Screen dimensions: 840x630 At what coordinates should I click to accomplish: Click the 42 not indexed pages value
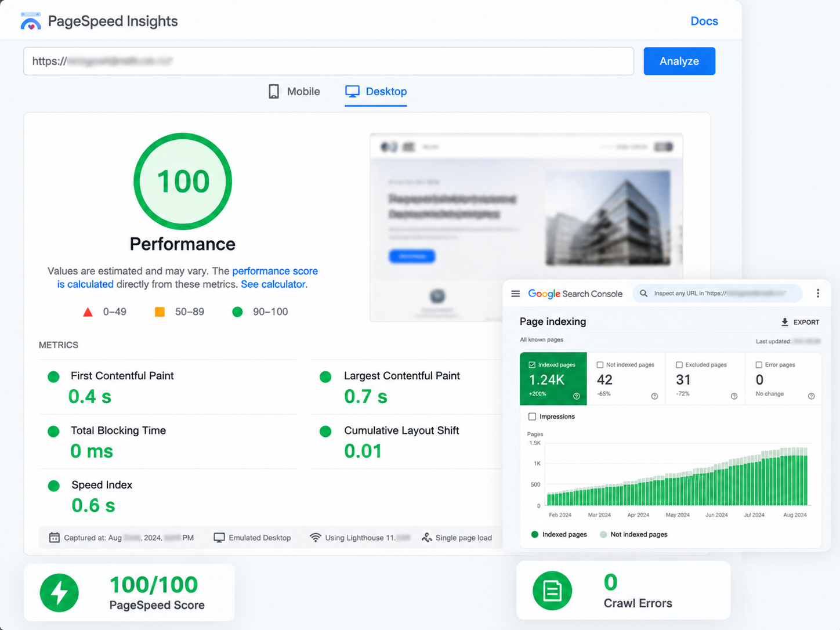604,380
